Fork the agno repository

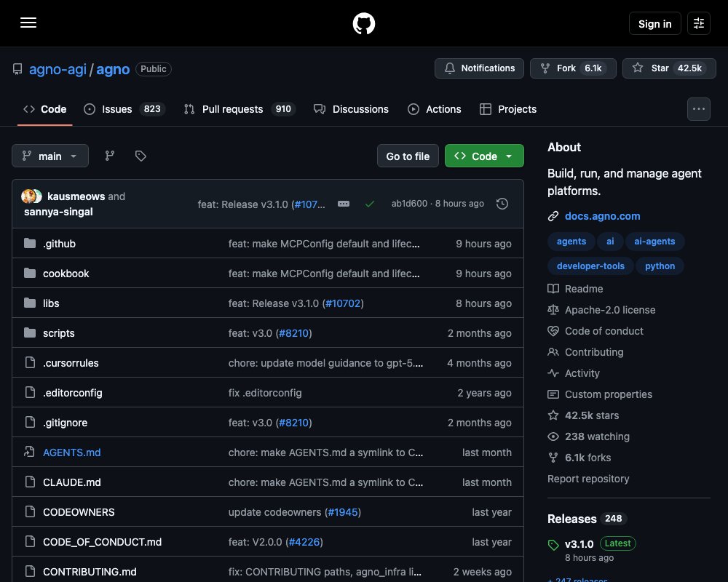[573, 68]
